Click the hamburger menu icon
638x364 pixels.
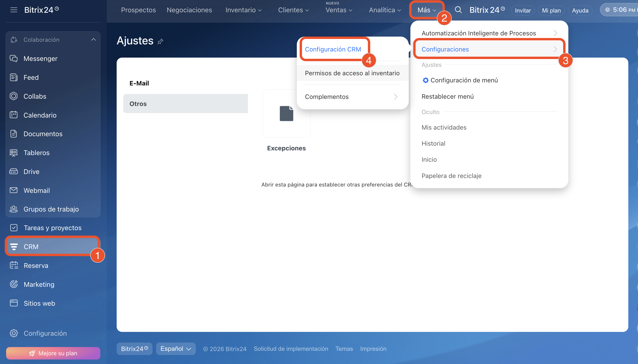pyautogui.click(x=14, y=10)
